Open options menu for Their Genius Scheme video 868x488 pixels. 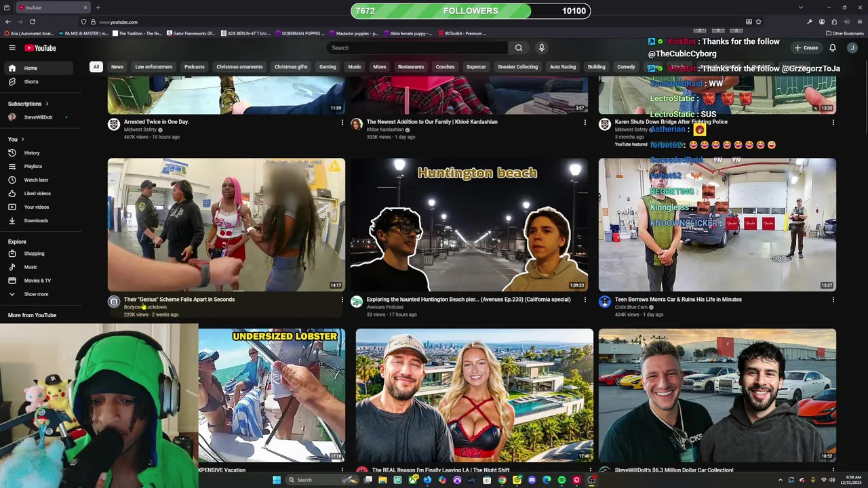(x=342, y=300)
